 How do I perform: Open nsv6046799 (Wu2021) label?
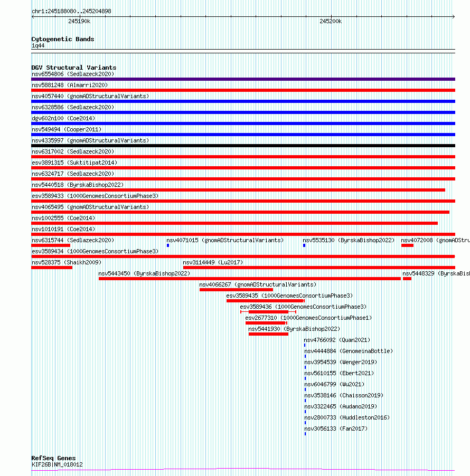click(x=334, y=384)
